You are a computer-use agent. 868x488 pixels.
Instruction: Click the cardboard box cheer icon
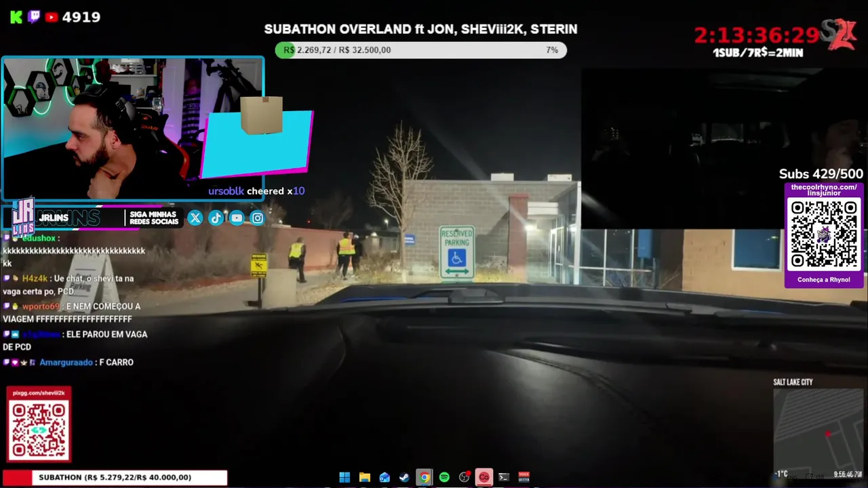(262, 115)
